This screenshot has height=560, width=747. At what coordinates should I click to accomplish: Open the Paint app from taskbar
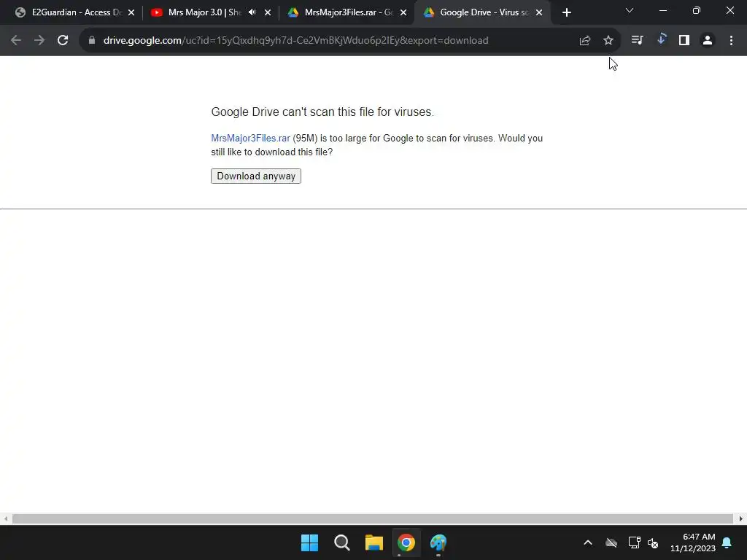[438, 542]
